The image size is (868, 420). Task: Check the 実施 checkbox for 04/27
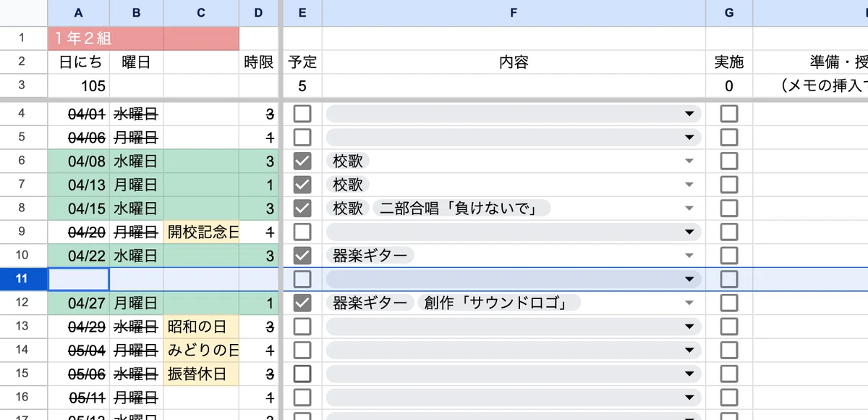729,303
